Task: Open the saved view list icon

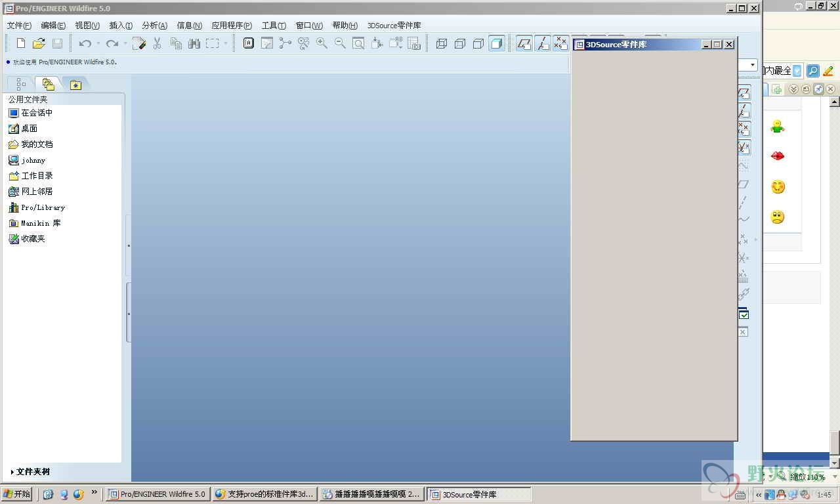Action: tap(396, 43)
